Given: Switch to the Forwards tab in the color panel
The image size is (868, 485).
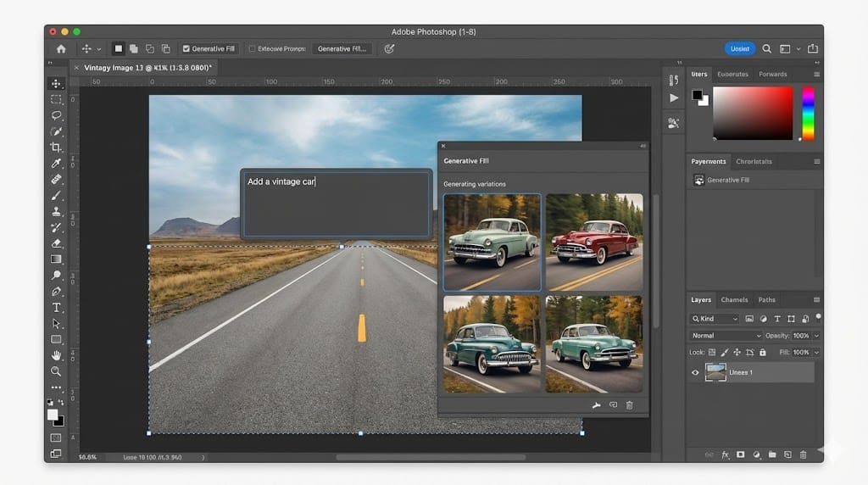Looking at the screenshot, I should pos(773,74).
